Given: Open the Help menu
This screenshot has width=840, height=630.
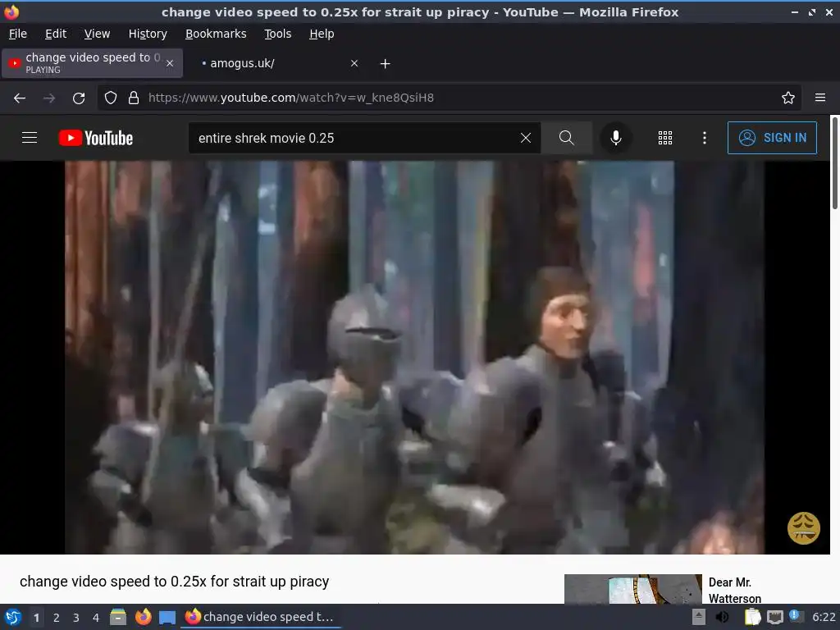Looking at the screenshot, I should (x=322, y=34).
